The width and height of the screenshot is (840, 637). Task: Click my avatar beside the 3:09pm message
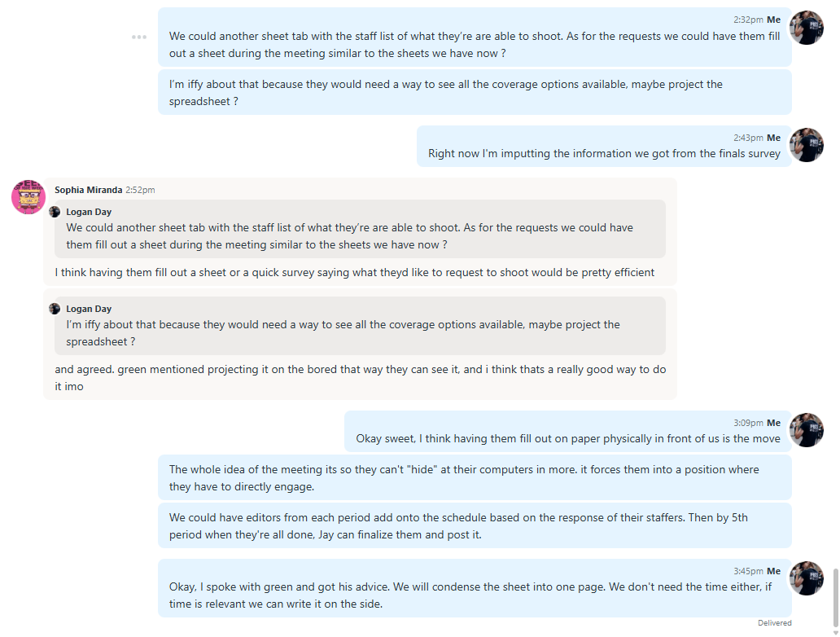[807, 430]
